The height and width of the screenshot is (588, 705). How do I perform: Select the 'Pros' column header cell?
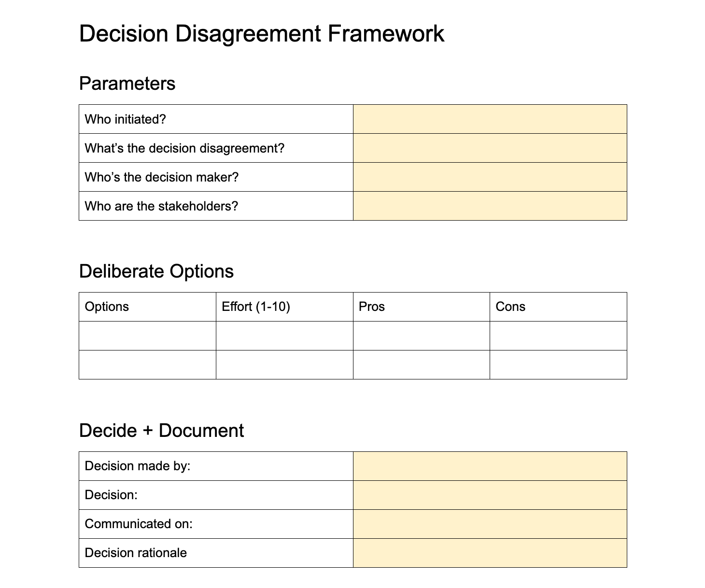tap(422, 307)
